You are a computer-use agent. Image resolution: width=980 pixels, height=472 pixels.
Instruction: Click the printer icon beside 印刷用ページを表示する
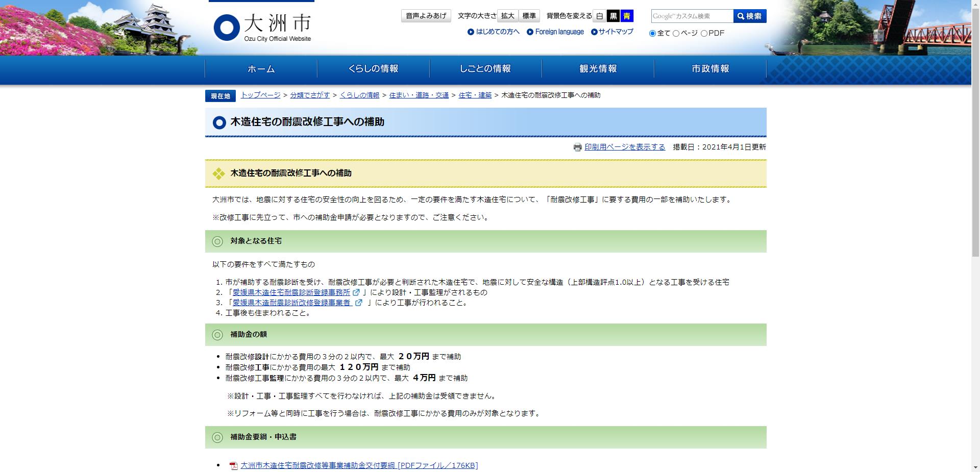coord(577,146)
